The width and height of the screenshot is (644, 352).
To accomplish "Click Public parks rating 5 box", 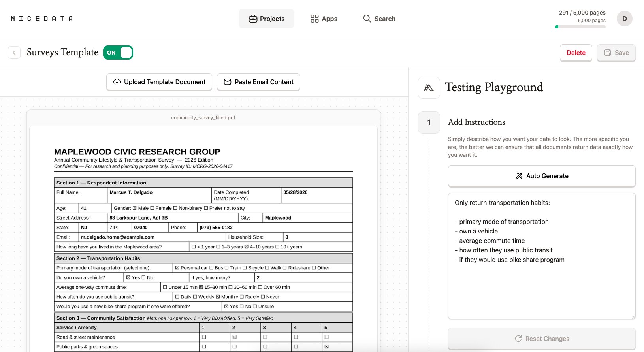I will click(x=326, y=347).
